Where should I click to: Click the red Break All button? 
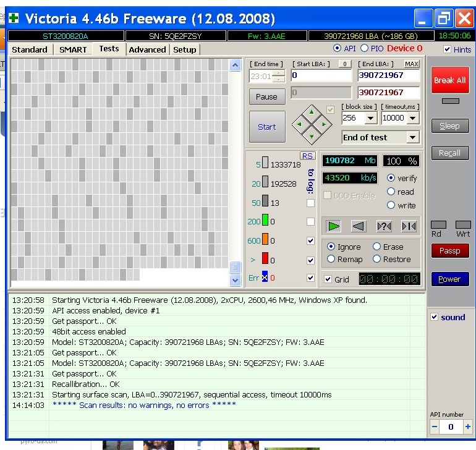coord(450,80)
